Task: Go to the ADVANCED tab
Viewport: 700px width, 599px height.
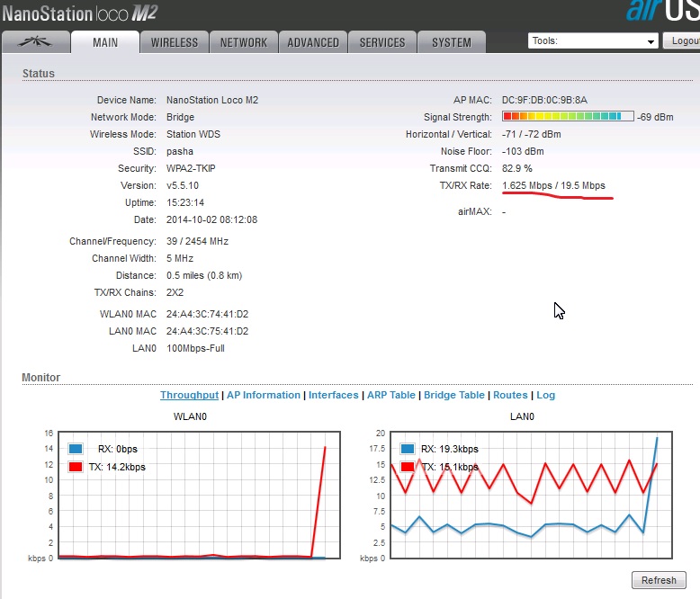Action: (313, 42)
